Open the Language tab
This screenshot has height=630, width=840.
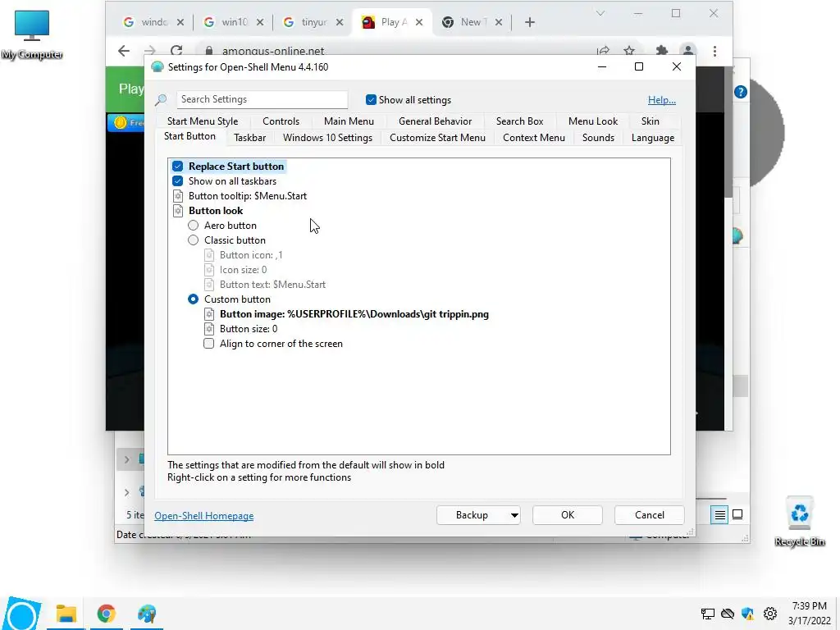[652, 138]
